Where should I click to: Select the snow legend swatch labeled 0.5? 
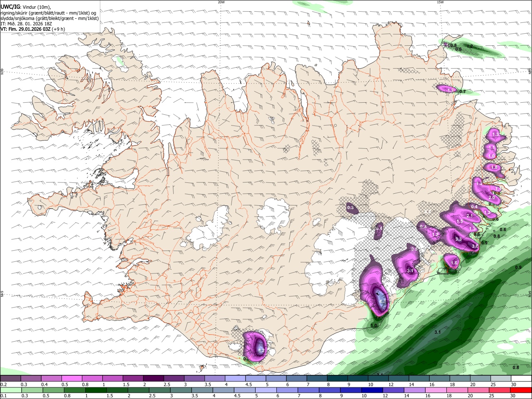coord(71,379)
